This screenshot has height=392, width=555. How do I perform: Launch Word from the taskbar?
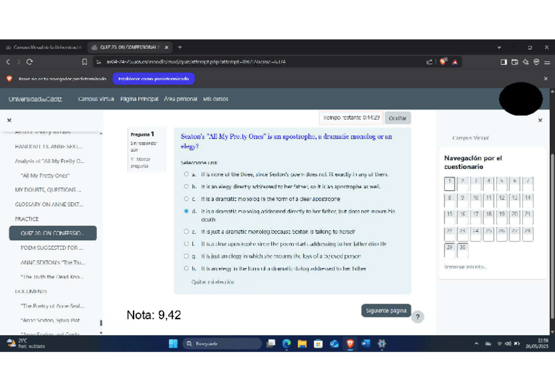pyautogui.click(x=366, y=343)
